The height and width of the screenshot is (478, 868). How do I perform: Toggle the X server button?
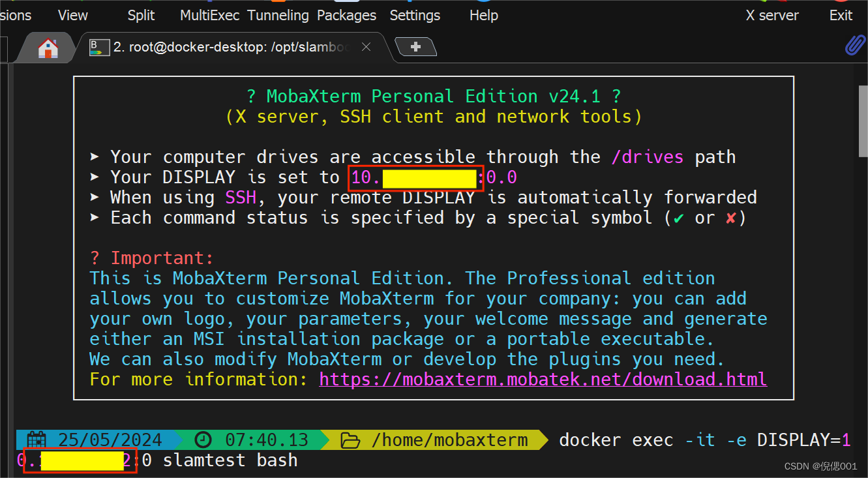pyautogui.click(x=772, y=15)
